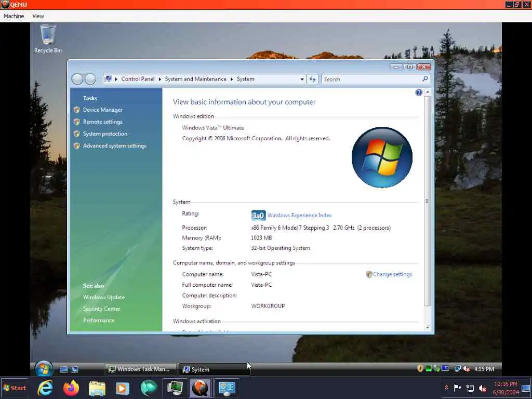Click Control Panel in breadcrumb path

(x=138, y=79)
